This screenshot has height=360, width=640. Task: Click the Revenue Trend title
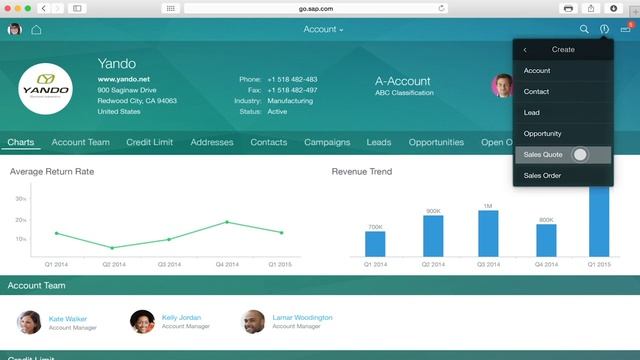362,172
